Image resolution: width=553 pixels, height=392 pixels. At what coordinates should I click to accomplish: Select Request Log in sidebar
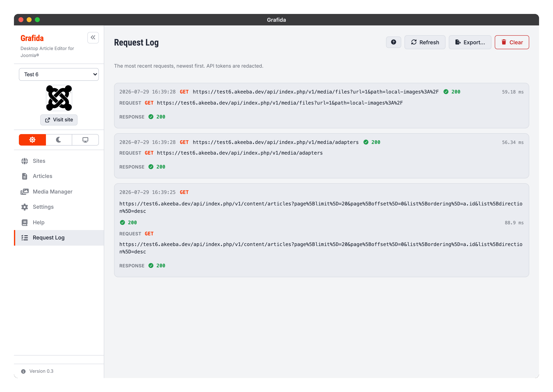pos(59,238)
